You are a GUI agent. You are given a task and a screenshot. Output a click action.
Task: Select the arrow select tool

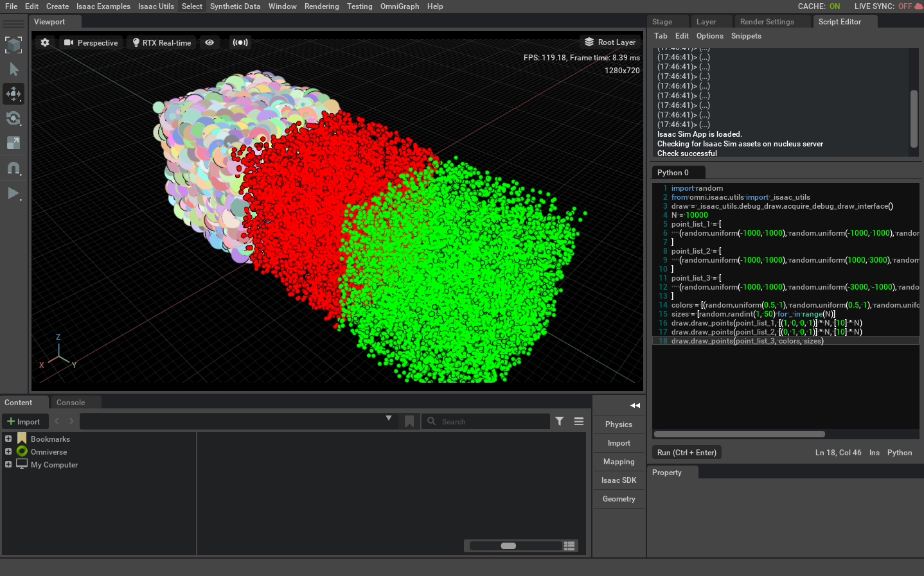point(13,69)
